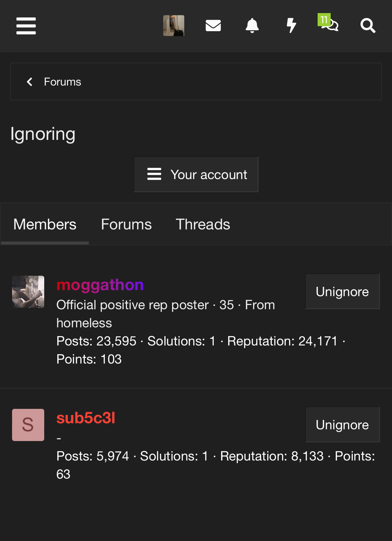This screenshot has width=392, height=541.
Task: Click moggathon's avatar thumbnail
Action: point(28,292)
